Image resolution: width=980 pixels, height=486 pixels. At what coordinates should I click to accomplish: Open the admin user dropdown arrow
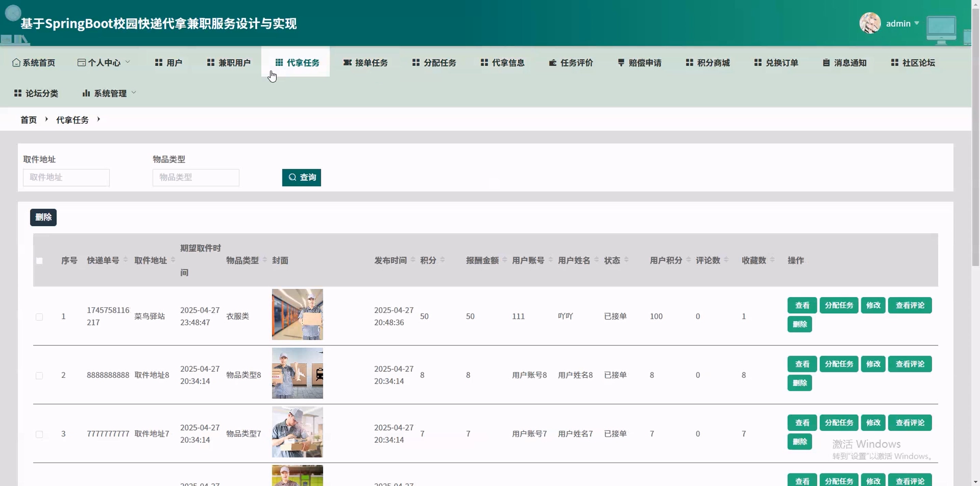[x=917, y=23]
